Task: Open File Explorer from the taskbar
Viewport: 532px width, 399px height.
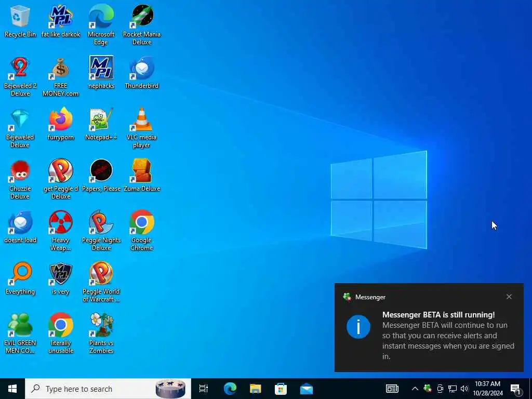Action: click(256, 389)
